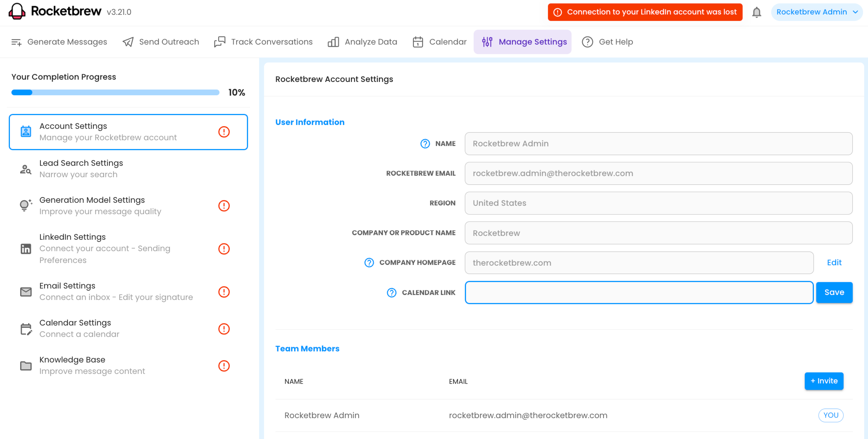The height and width of the screenshot is (439, 868).
Task: Click the Track Conversations chat bubbles icon
Action: (220, 42)
